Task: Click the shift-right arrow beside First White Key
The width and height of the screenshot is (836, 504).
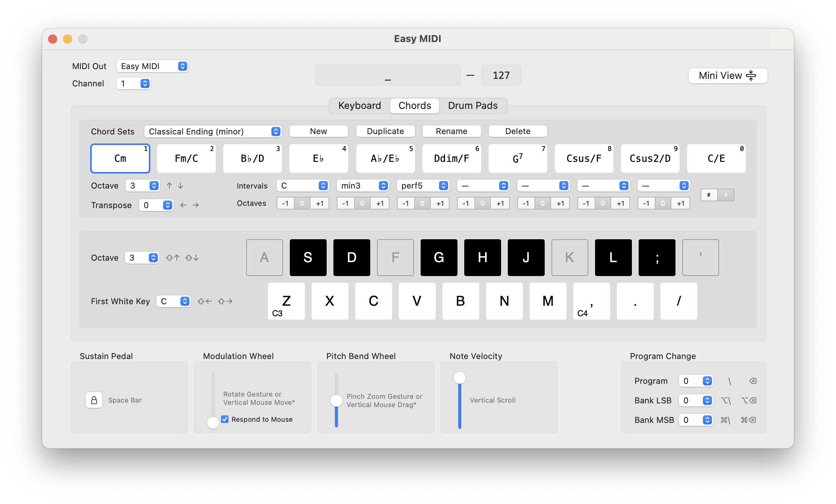Action: (225, 301)
